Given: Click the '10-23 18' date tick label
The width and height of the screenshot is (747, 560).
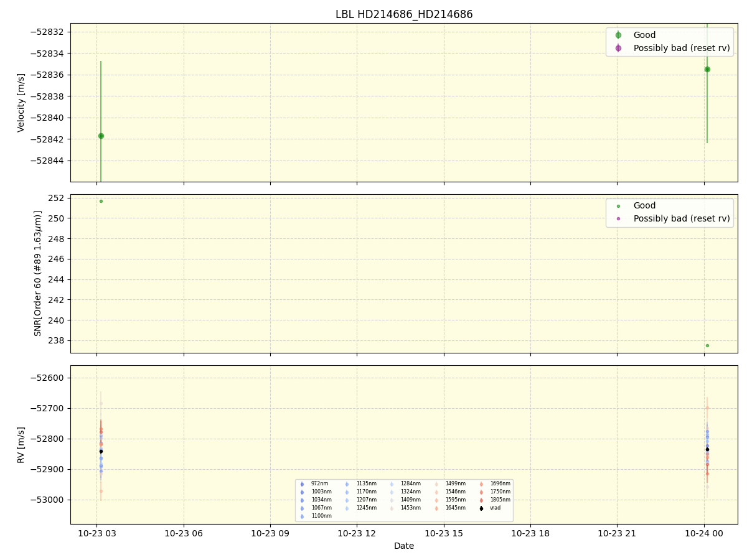Looking at the screenshot, I should [x=530, y=533].
